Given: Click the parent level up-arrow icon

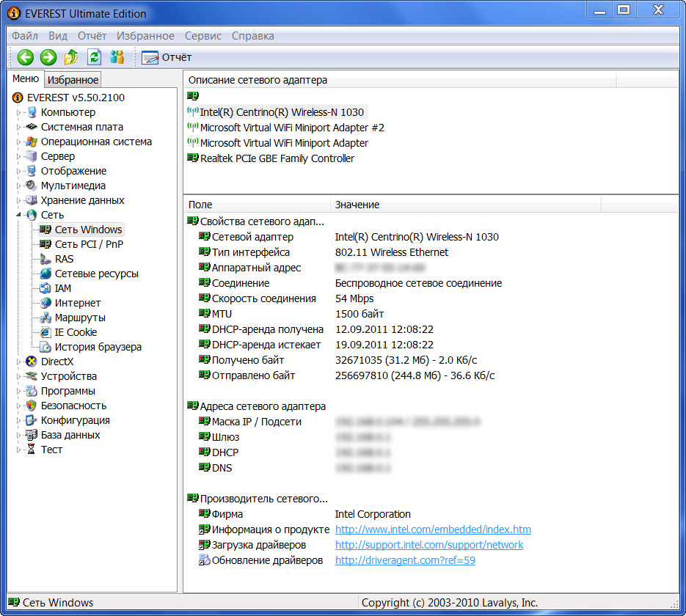Looking at the screenshot, I should pos(71,57).
